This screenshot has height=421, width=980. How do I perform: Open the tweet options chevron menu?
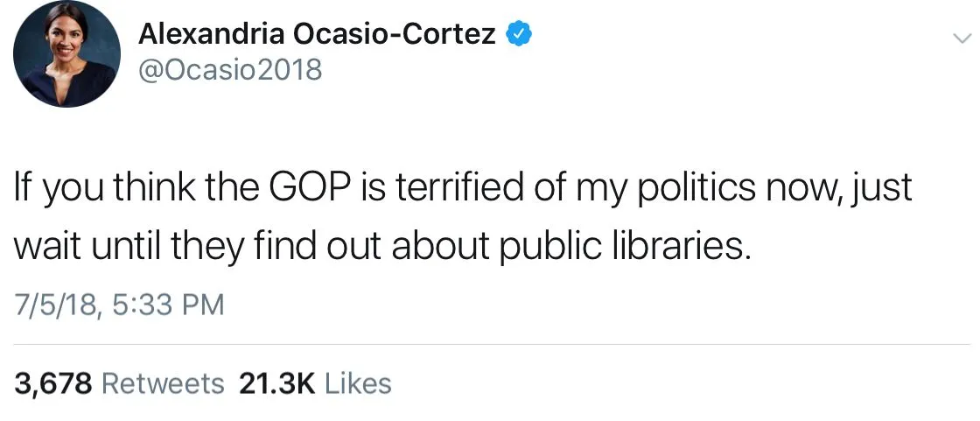pos(961,39)
